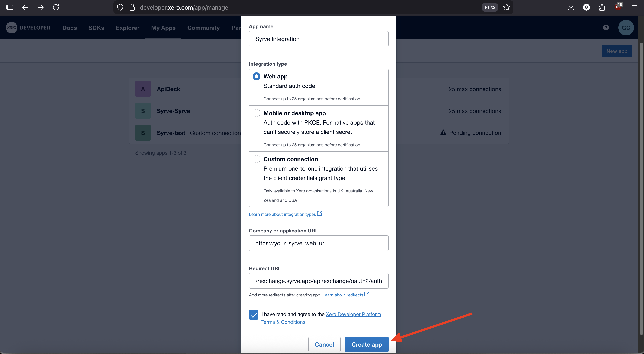
Task: Reload the page
Action: click(56, 7)
